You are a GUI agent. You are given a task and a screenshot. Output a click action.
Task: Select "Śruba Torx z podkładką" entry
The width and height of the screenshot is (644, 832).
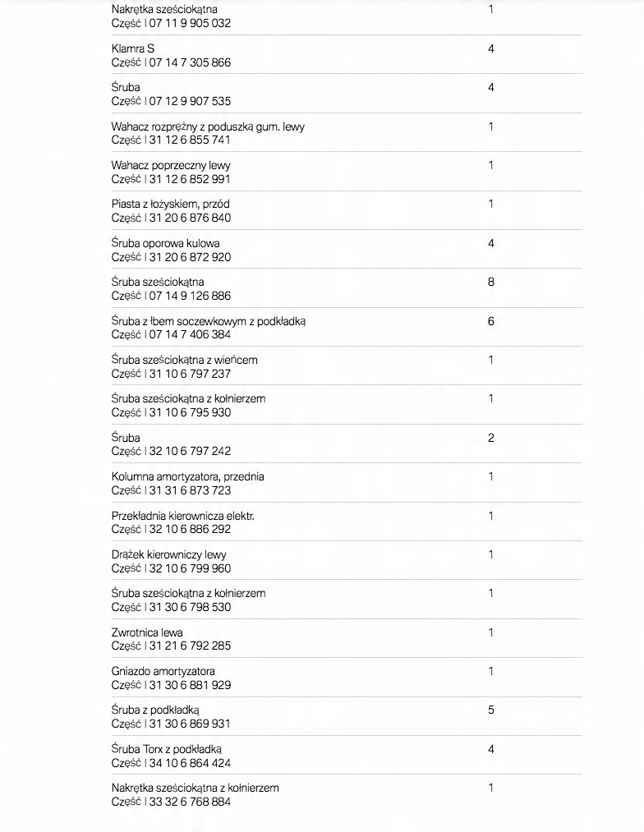[167, 750]
